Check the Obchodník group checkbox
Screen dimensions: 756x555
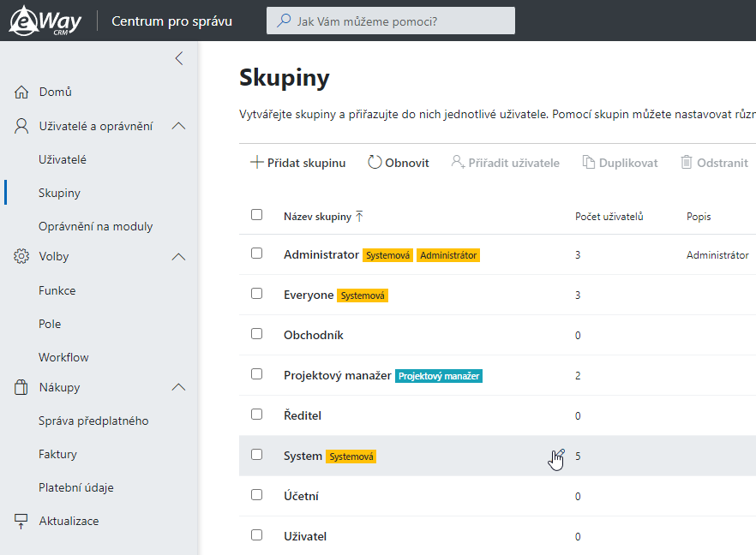256,334
